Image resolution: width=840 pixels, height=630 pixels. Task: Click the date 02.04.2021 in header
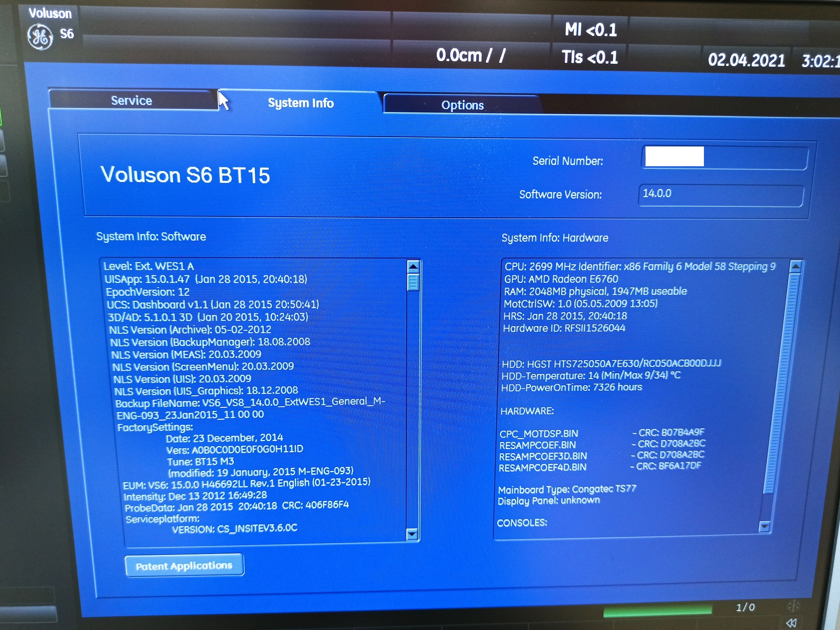746,60
